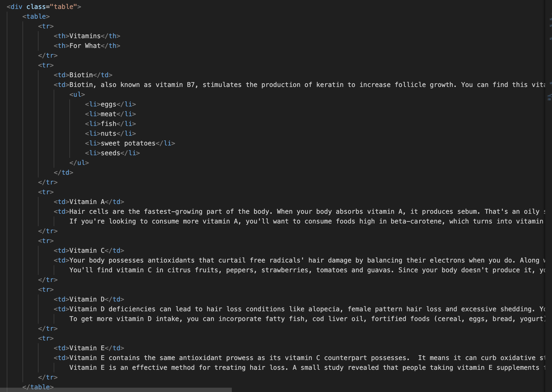Place cursor on the eggs list item
The image size is (552, 392).
108,104
